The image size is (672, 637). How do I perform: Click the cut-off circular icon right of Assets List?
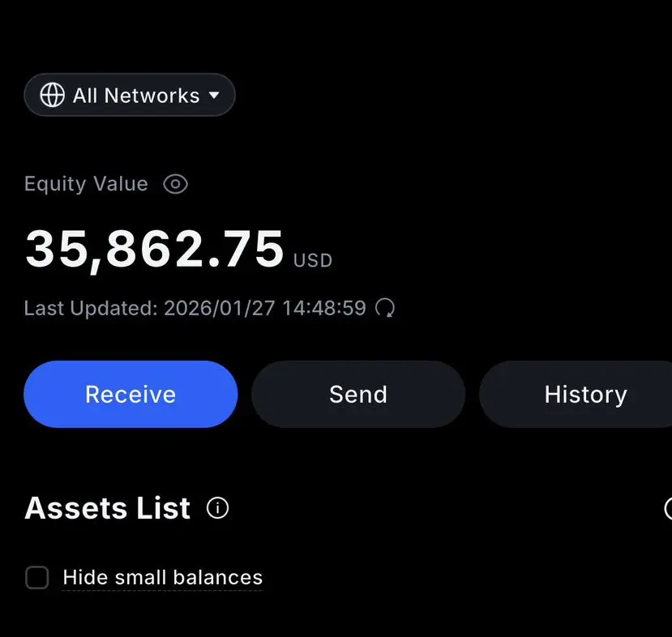(668, 508)
